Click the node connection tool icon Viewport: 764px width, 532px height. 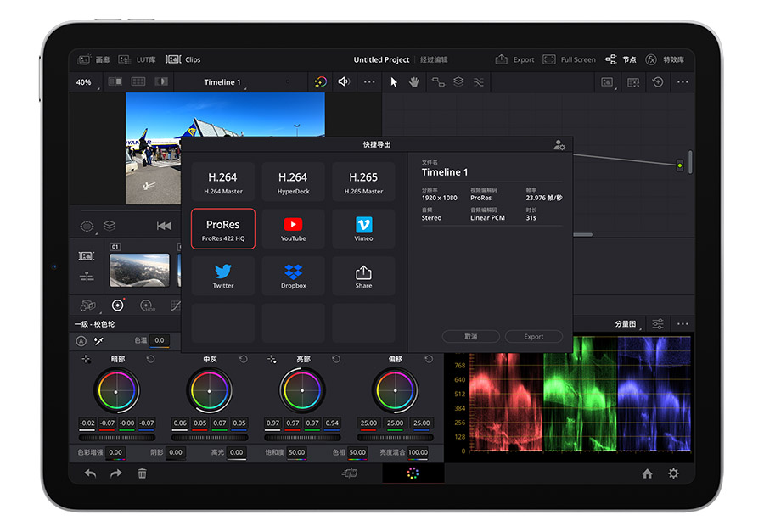(438, 81)
